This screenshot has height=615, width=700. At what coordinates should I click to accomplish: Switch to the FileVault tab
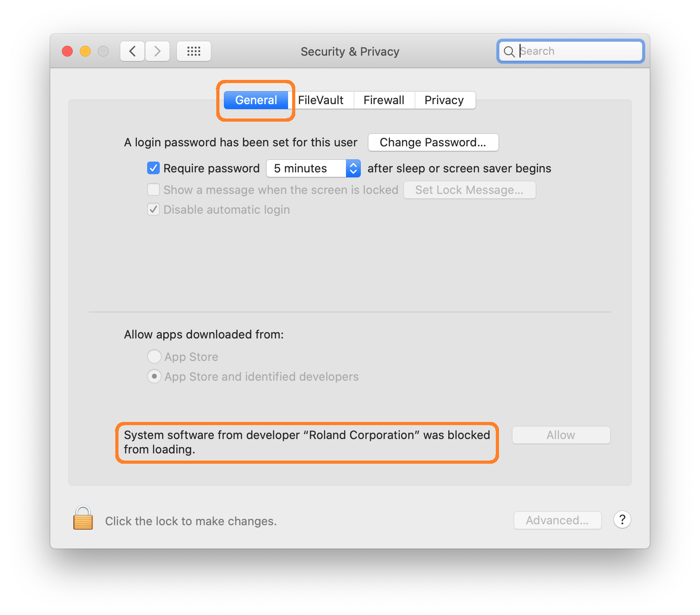click(320, 100)
